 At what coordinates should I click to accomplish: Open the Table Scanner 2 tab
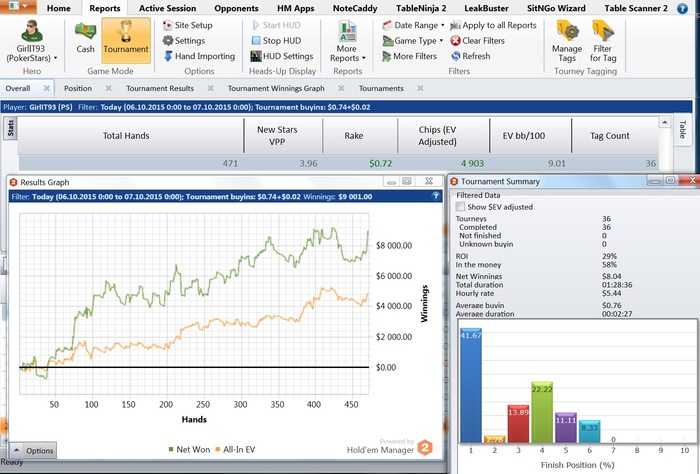coord(636,8)
